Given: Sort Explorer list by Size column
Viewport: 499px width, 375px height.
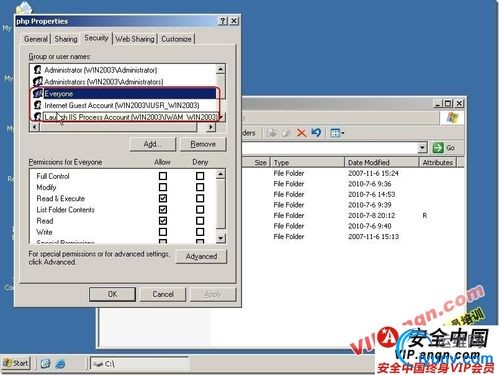Looking at the screenshot, I should [256, 163].
